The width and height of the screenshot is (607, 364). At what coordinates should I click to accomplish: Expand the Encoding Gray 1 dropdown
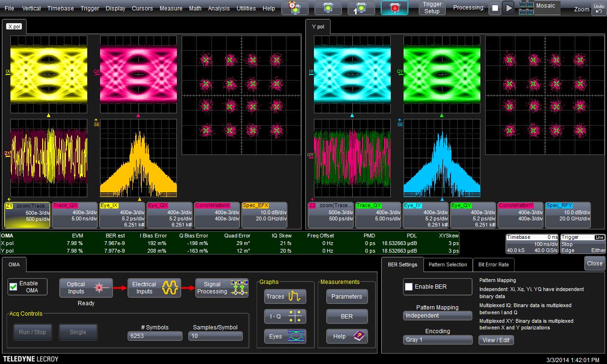437,340
